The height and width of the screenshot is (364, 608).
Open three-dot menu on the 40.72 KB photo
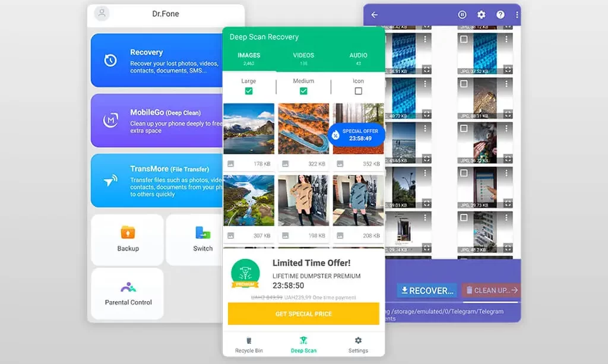coord(425,84)
